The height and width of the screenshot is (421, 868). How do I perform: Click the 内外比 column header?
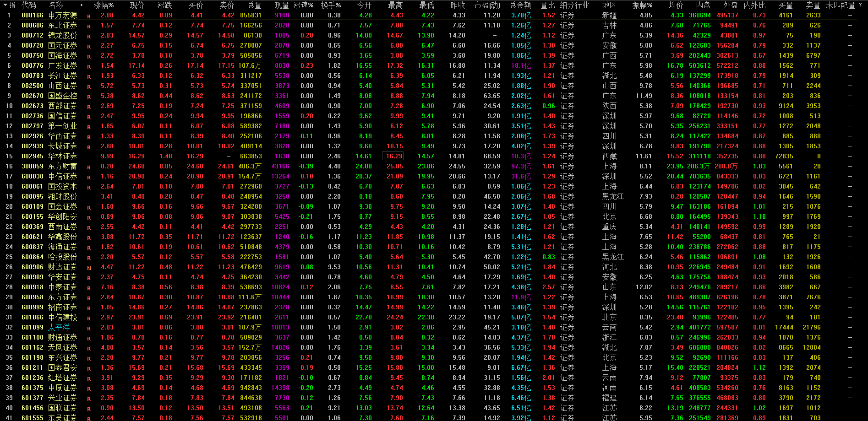click(754, 5)
